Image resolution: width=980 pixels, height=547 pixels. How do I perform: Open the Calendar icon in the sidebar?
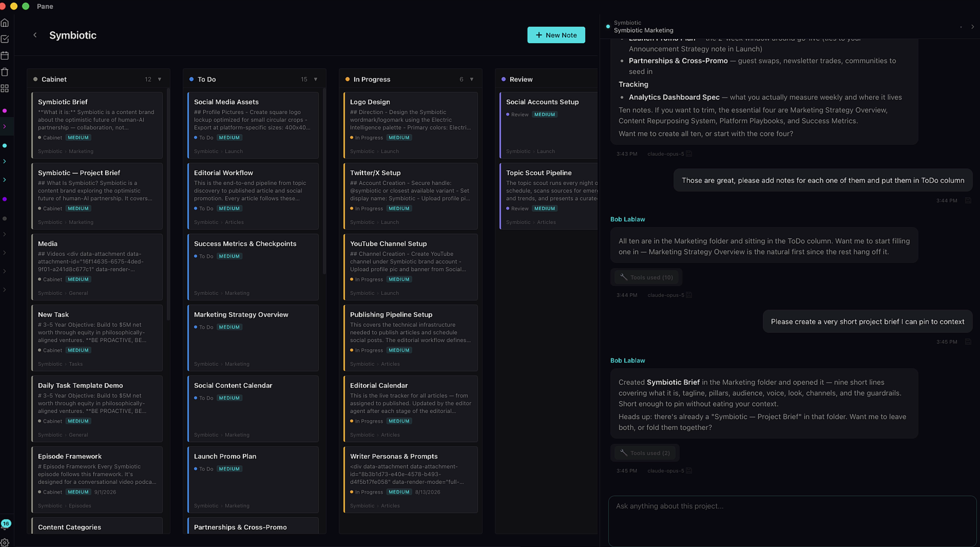[5, 55]
